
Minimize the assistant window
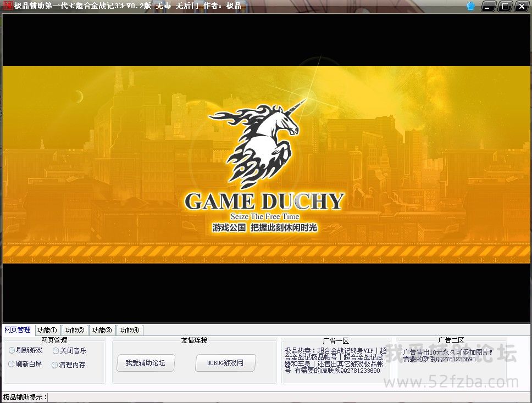click(488, 6)
